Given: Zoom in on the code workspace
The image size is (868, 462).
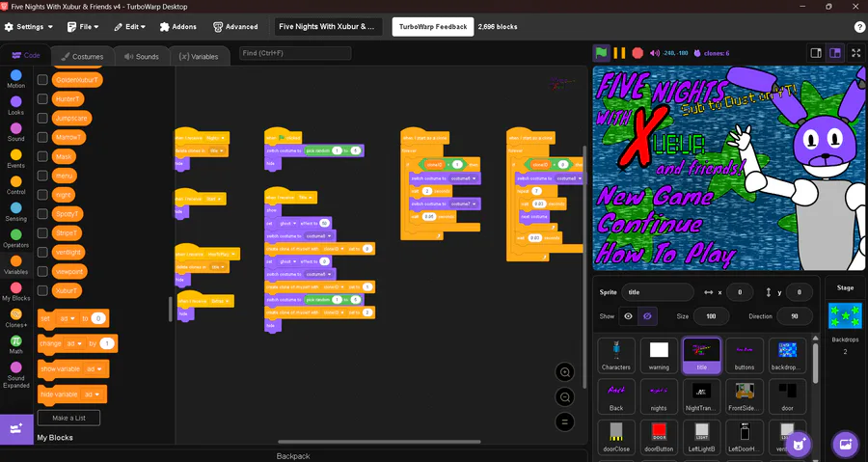Looking at the screenshot, I should 564,372.
